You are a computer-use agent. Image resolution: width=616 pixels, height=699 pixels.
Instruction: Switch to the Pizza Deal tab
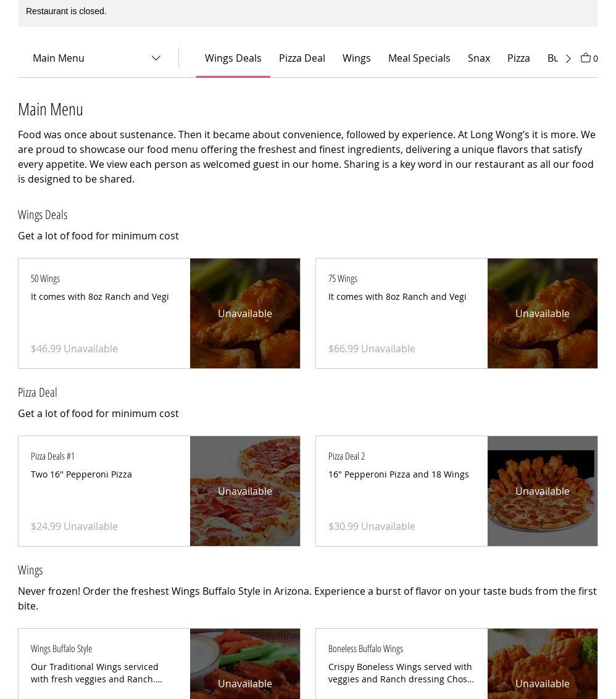(302, 59)
